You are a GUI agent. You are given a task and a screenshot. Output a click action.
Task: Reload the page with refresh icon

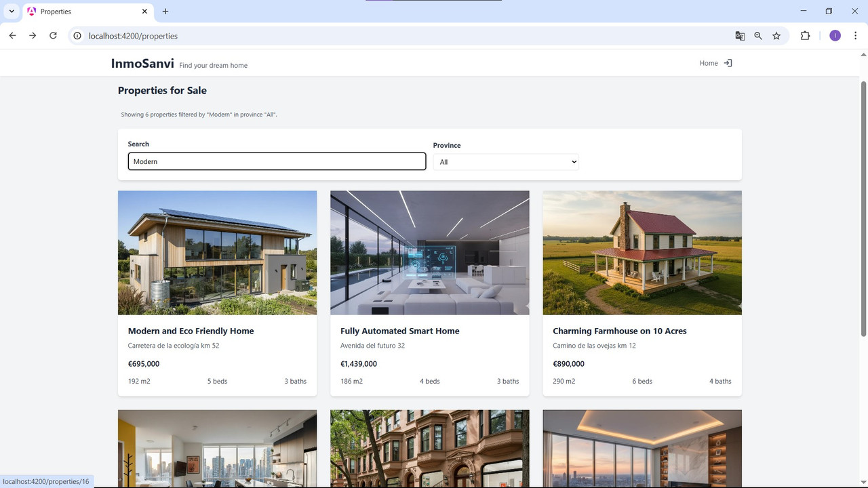pos(53,36)
